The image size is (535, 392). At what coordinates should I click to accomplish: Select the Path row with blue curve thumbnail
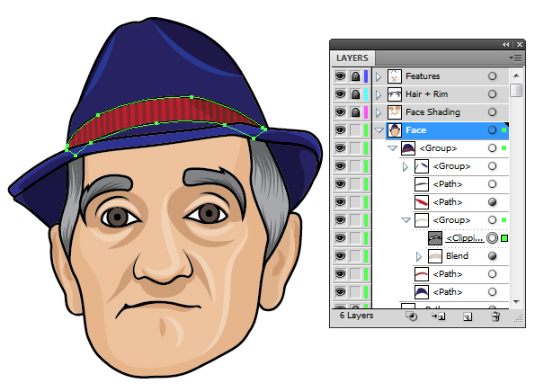click(447, 184)
